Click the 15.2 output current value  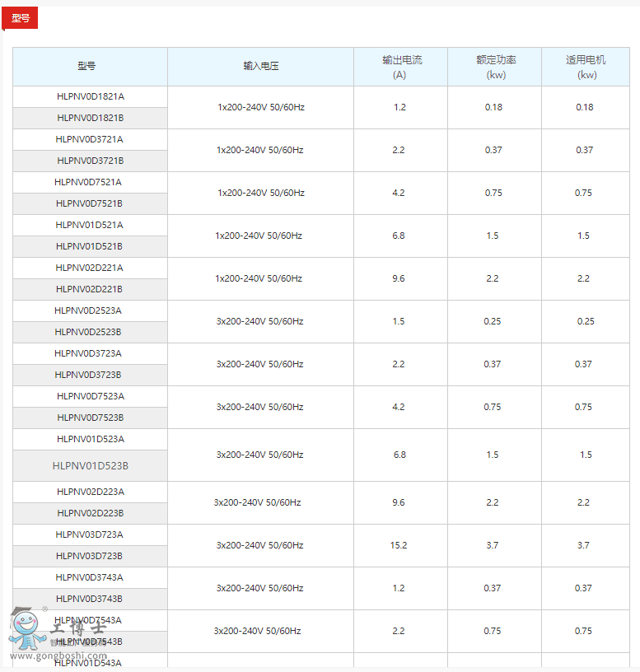399,545
